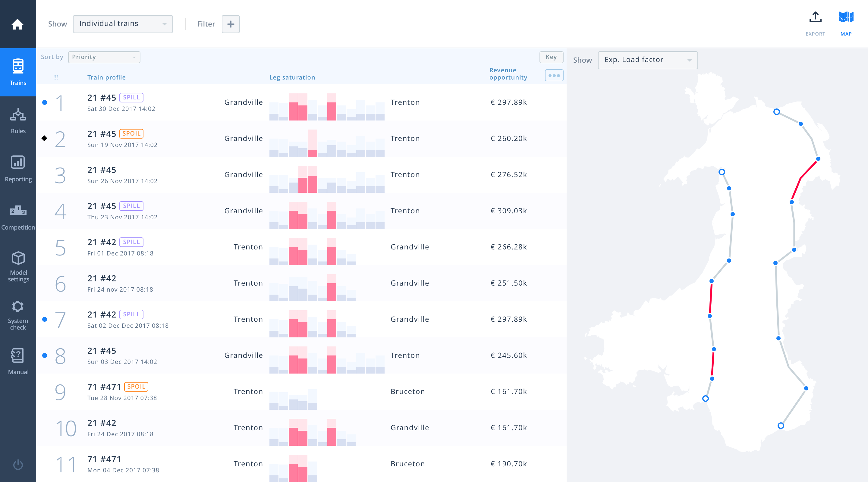Click the top terminus marker on west route
868x482 pixels.
tap(722, 172)
